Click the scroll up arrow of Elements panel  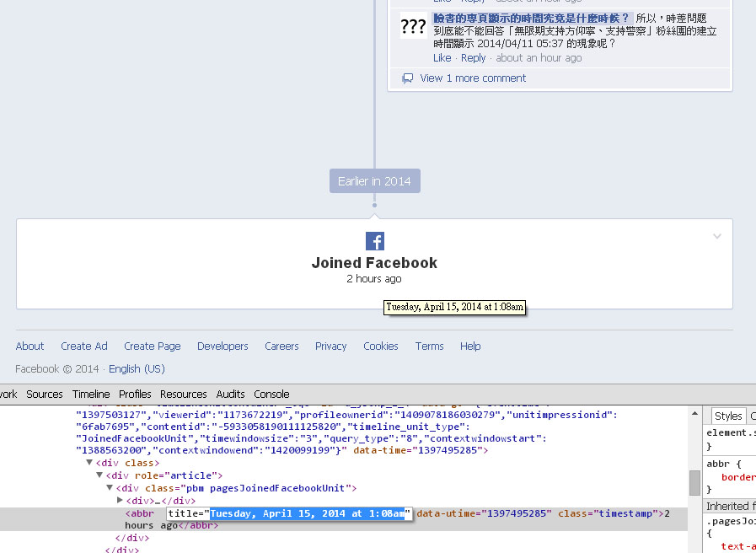coord(694,413)
